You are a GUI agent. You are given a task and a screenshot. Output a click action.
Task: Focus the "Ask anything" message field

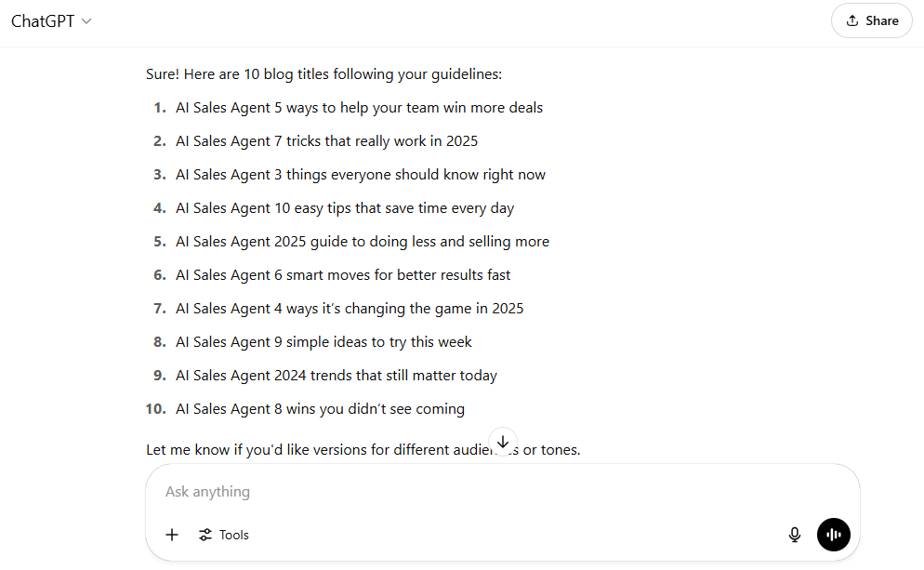click(x=465, y=491)
